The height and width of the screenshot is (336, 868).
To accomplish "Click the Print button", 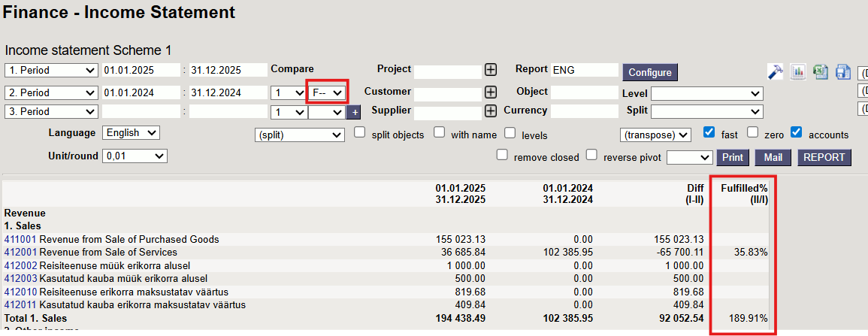I will click(733, 158).
